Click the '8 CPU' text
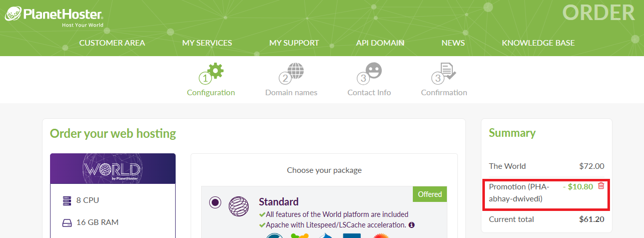 click(88, 200)
